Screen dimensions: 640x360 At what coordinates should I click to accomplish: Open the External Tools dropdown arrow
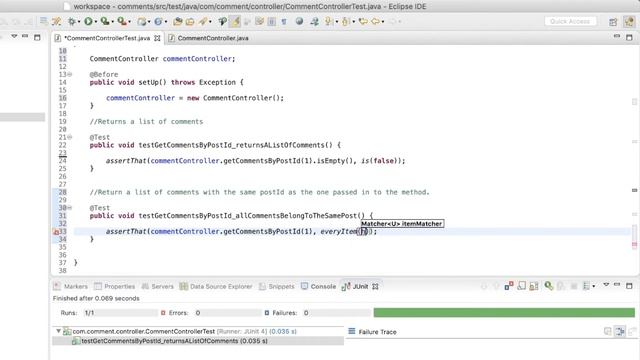[129, 22]
